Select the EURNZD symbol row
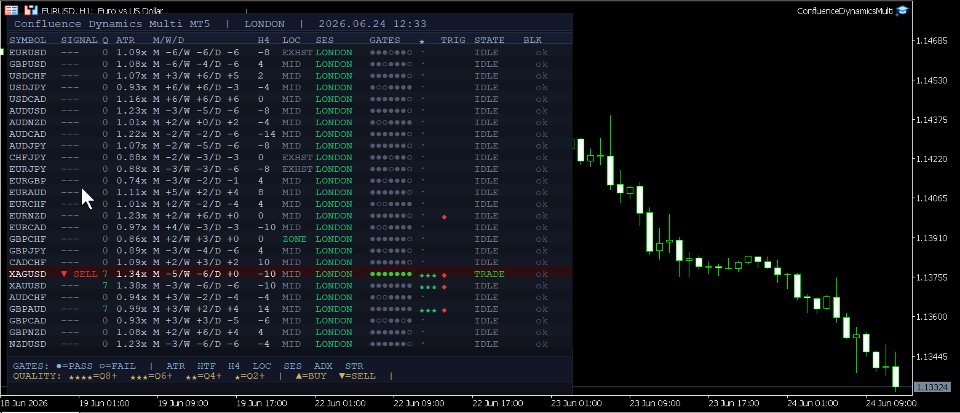960x413 pixels. click(290, 216)
